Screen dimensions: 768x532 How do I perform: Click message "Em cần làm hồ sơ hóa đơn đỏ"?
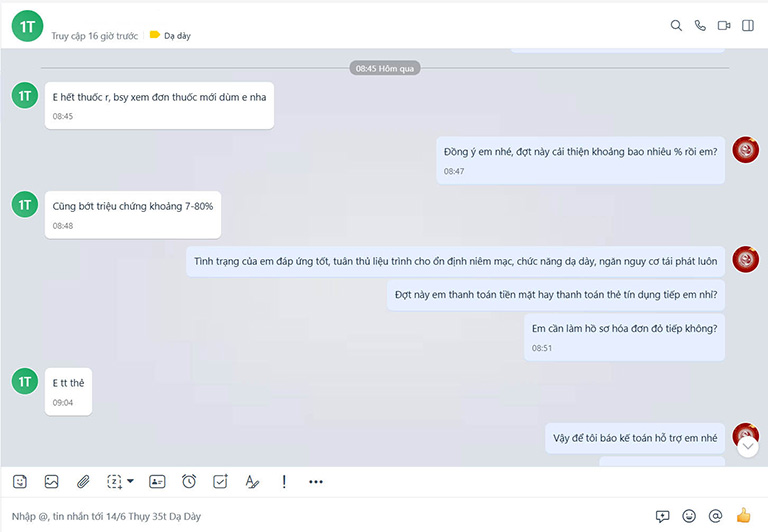[x=624, y=337]
